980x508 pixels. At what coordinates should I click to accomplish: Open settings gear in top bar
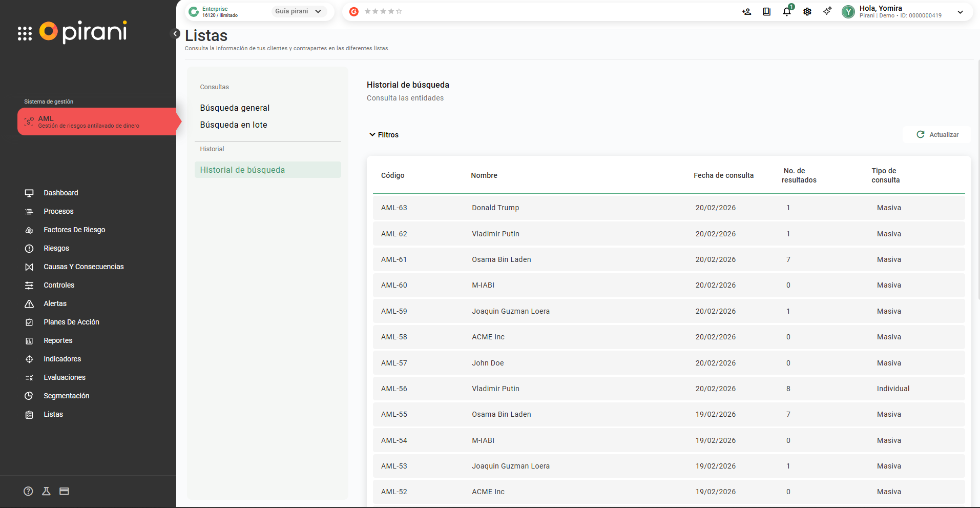[807, 12]
